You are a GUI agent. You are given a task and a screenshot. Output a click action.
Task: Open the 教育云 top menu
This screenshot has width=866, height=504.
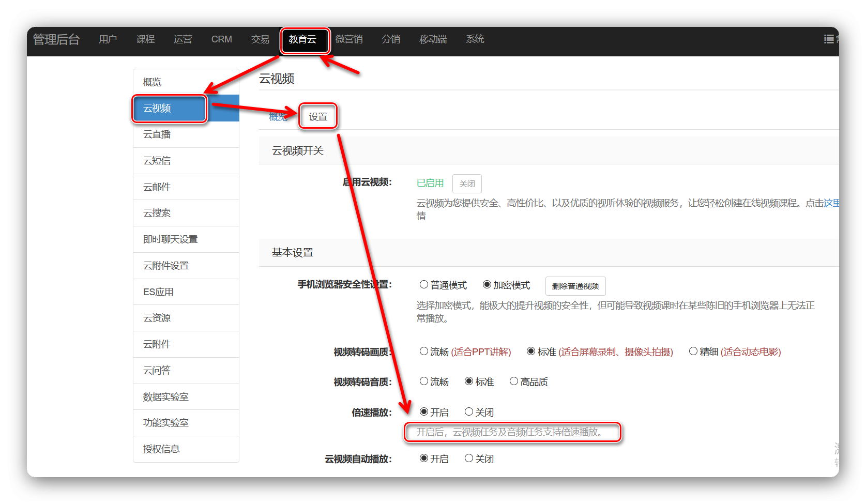click(302, 39)
